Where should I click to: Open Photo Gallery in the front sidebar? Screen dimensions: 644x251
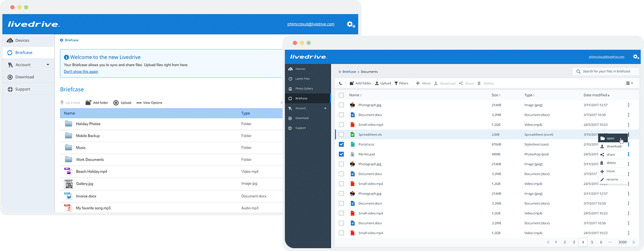pos(307,89)
